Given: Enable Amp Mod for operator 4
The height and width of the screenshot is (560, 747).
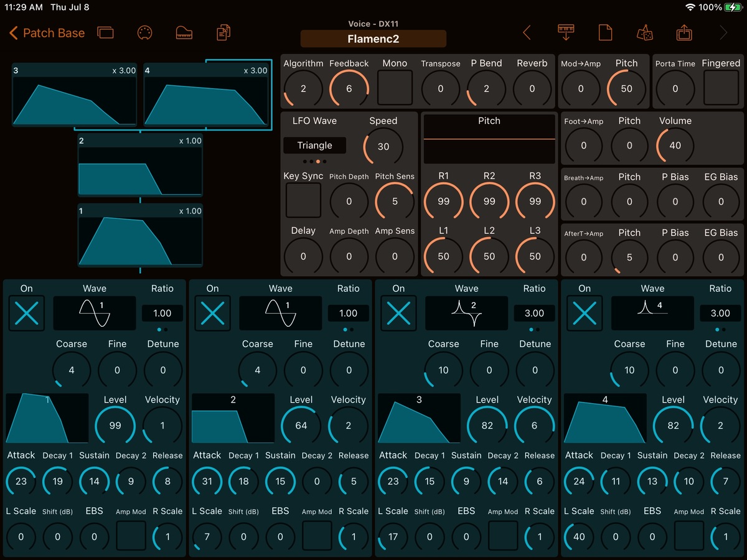Looking at the screenshot, I should [689, 536].
